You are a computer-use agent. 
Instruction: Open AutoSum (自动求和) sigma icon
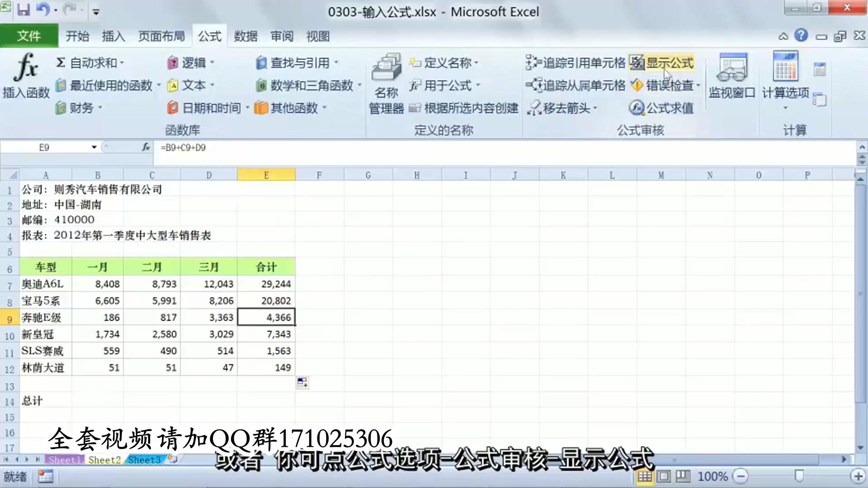click(x=61, y=62)
